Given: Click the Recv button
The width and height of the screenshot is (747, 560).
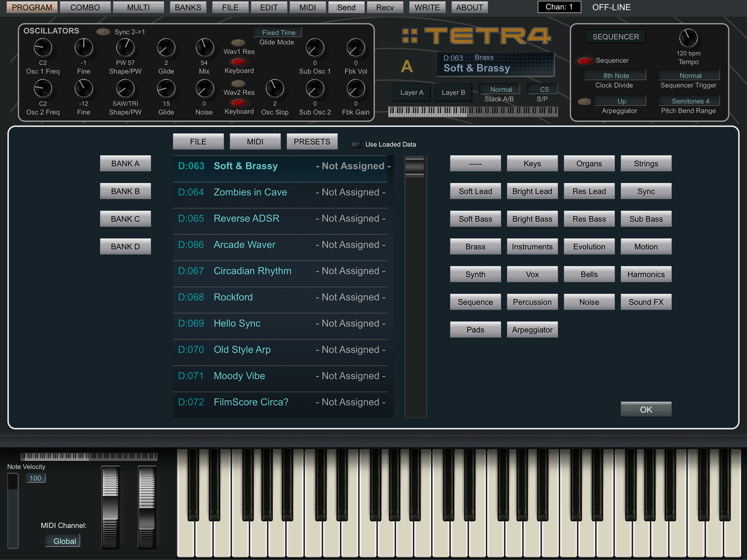Looking at the screenshot, I should coord(385,7).
